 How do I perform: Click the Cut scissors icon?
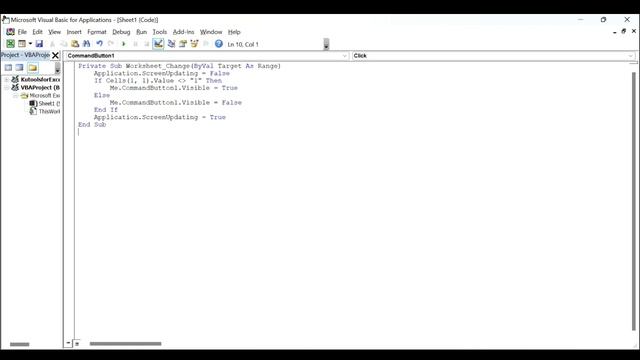(52, 44)
